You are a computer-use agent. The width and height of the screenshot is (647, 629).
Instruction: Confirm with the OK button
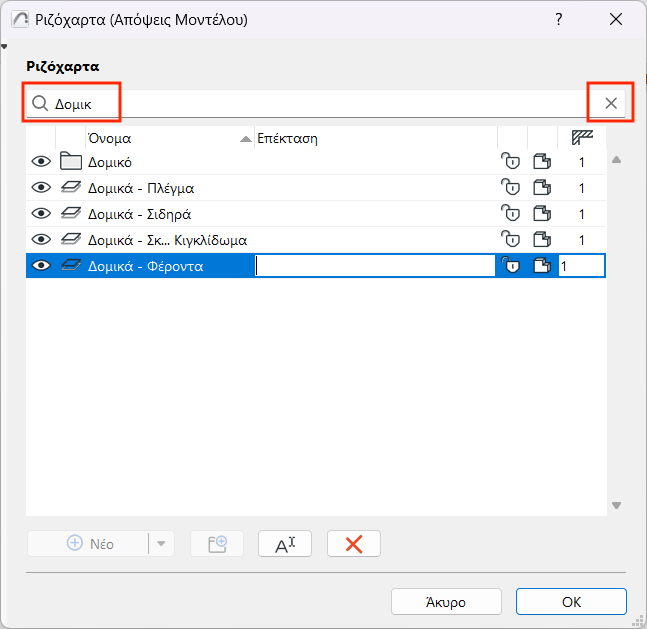pyautogui.click(x=571, y=602)
